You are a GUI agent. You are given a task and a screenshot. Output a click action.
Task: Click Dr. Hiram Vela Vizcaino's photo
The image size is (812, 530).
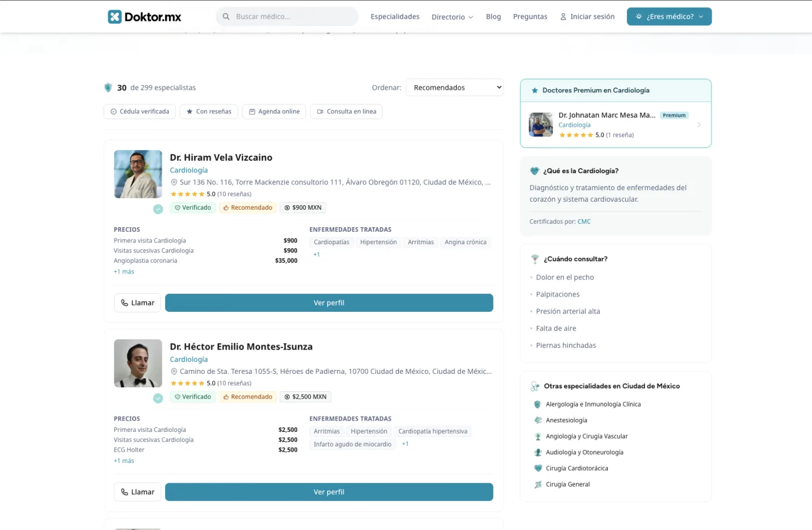tap(138, 174)
